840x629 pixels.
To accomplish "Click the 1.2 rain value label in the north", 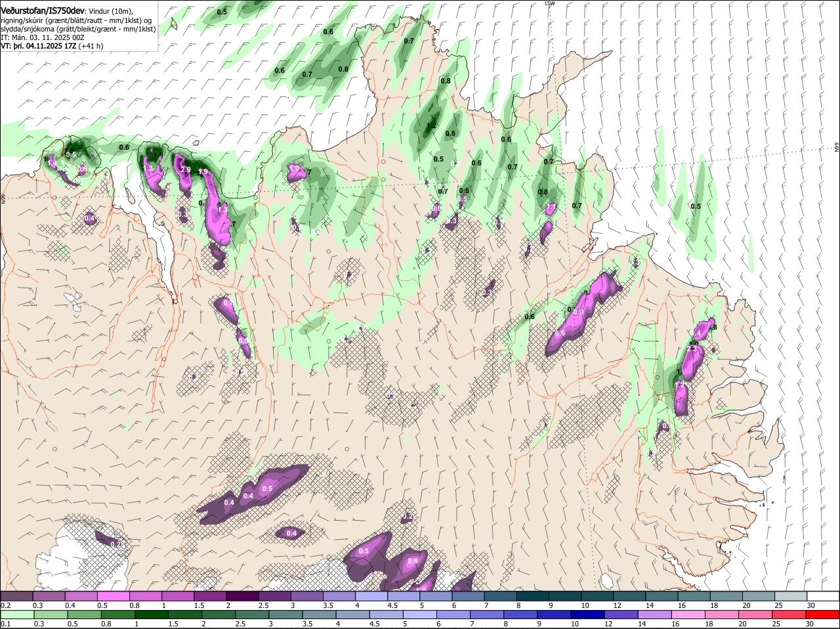I will (x=431, y=125).
